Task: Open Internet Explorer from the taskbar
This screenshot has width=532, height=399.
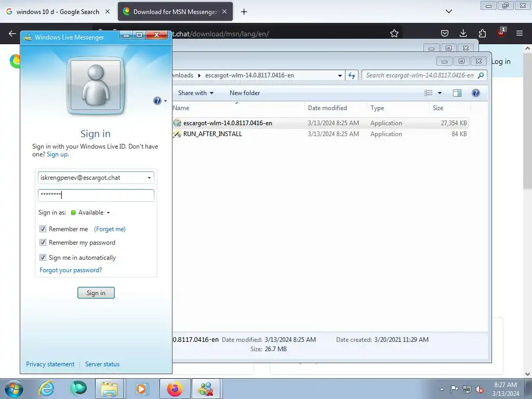Action: coord(46,389)
